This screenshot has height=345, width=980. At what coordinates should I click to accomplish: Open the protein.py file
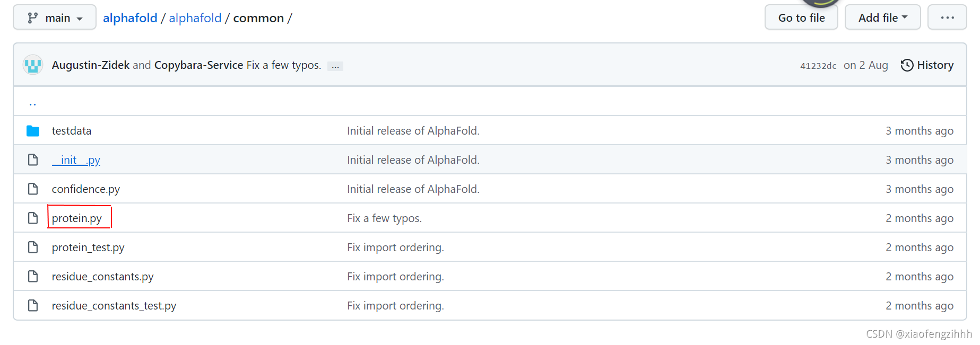click(x=77, y=218)
